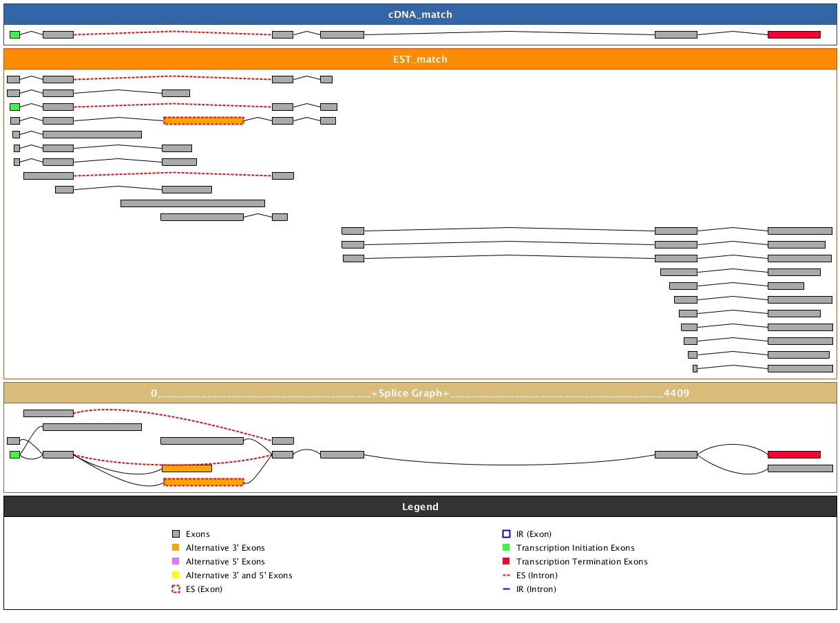Select the solid orange exon in Splice Graph

[x=187, y=468]
